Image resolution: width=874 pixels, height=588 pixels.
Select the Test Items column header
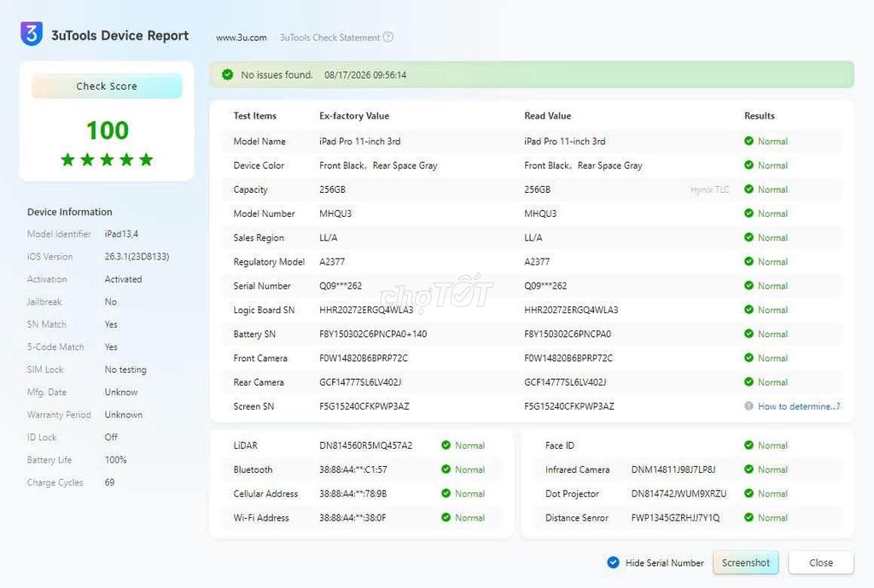[254, 116]
